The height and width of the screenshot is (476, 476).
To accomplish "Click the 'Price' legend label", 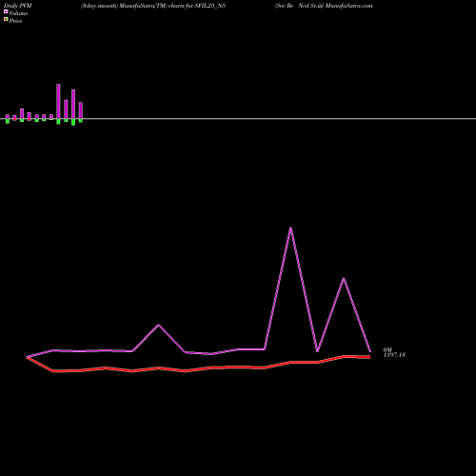I will pos(15,21).
